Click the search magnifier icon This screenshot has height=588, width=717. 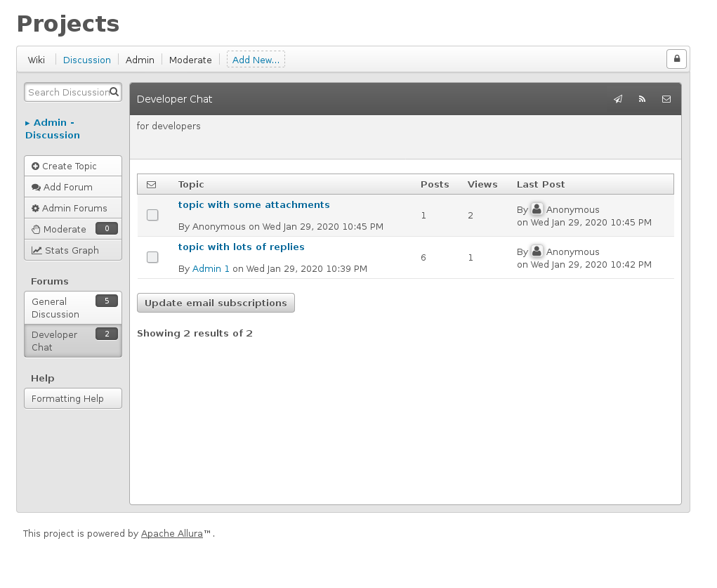(x=114, y=92)
